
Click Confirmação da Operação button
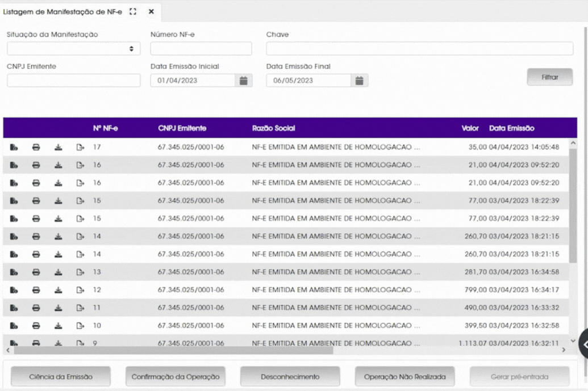(x=176, y=377)
